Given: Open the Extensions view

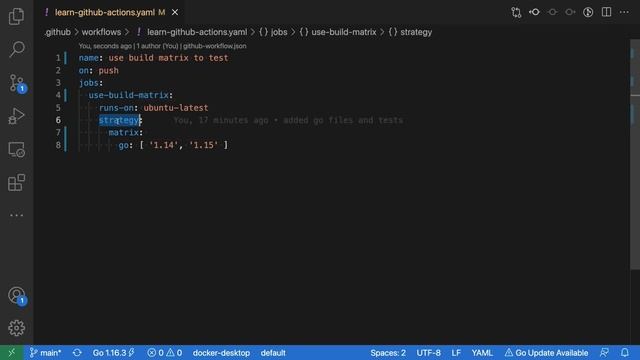Looking at the screenshot, I should click(16, 182).
